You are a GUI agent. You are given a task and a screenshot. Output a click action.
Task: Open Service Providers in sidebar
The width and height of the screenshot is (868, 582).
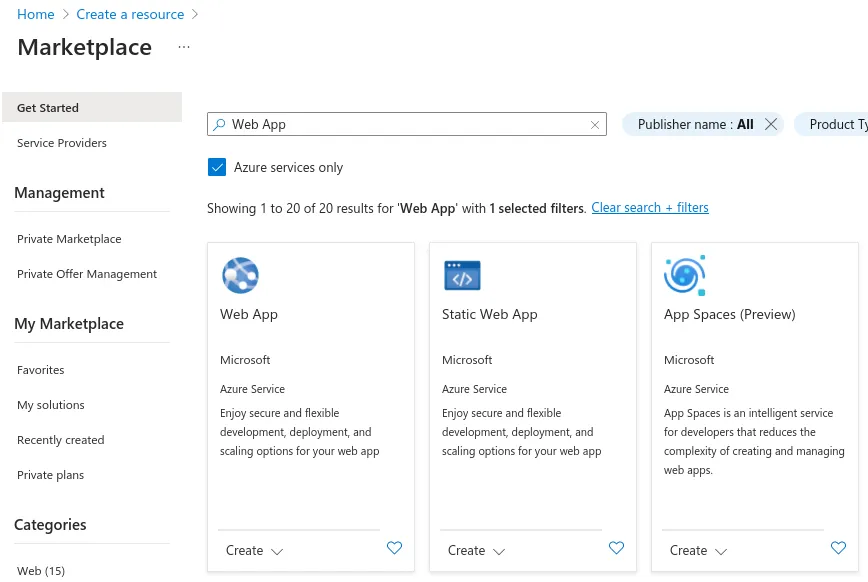click(61, 143)
